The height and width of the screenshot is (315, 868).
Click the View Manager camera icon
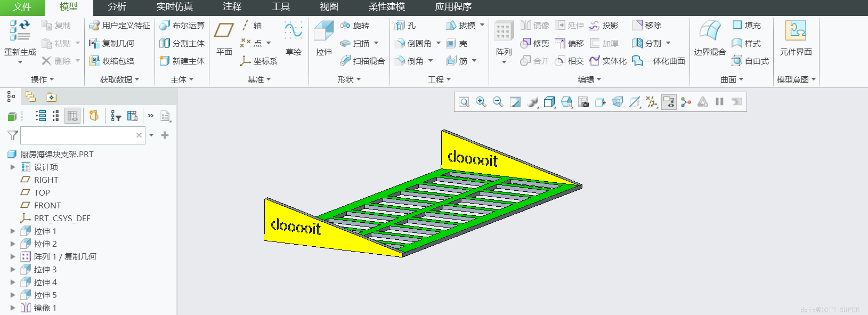pyautogui.click(x=583, y=102)
